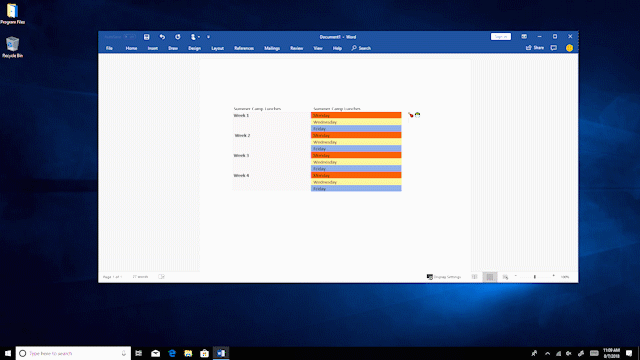Screen dimensions: 640x360
Task: Click the touch/mouse mode icon
Action: pos(193,37)
